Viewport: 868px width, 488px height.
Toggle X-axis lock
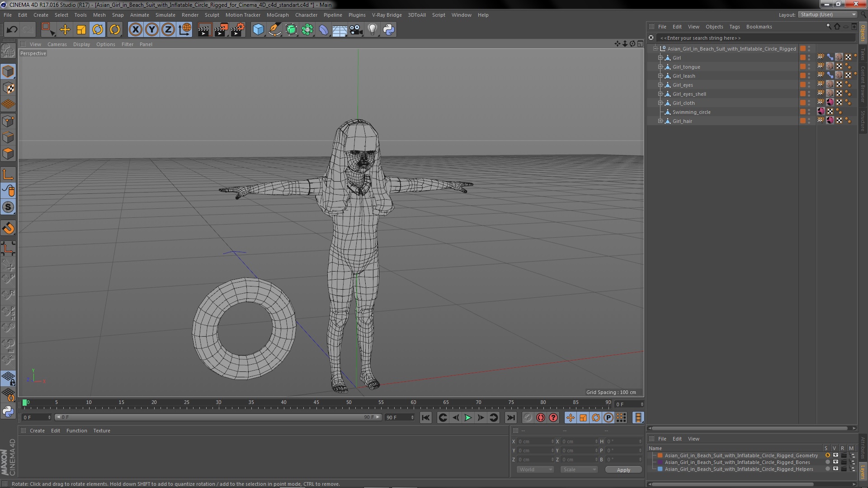[x=135, y=30]
